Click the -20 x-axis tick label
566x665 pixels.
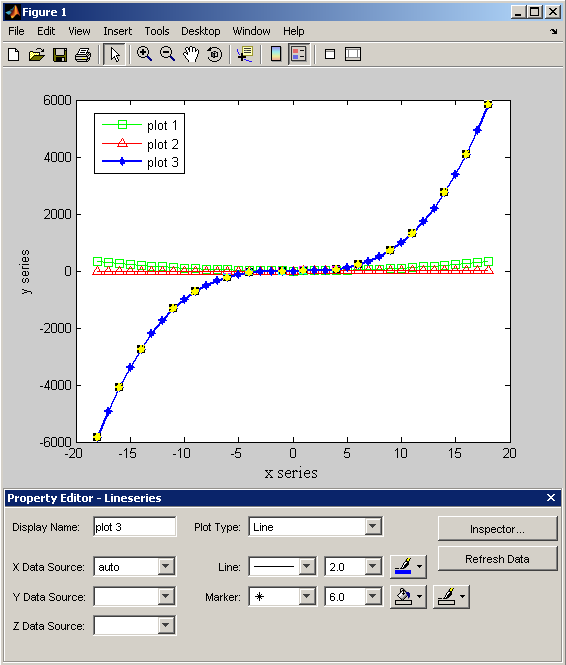(74, 453)
